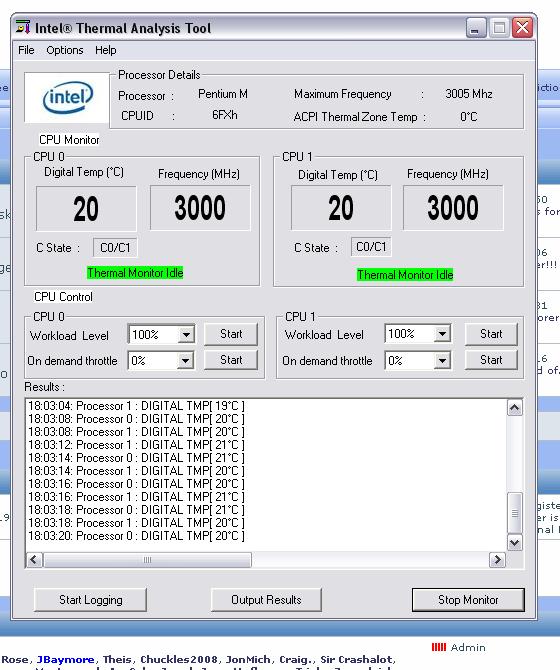The width and height of the screenshot is (560, 670).
Task: Start CPU 1 workload
Action: point(491,334)
